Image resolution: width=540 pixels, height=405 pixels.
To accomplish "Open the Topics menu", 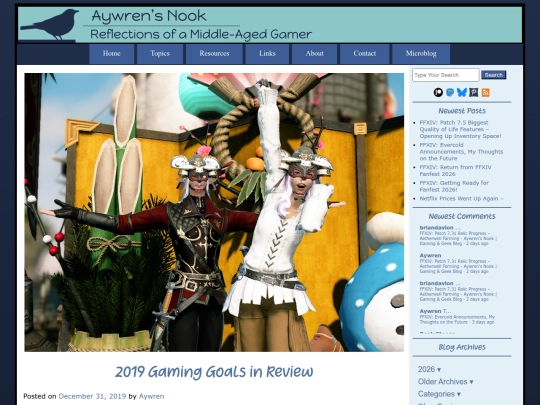I will click(x=160, y=54).
